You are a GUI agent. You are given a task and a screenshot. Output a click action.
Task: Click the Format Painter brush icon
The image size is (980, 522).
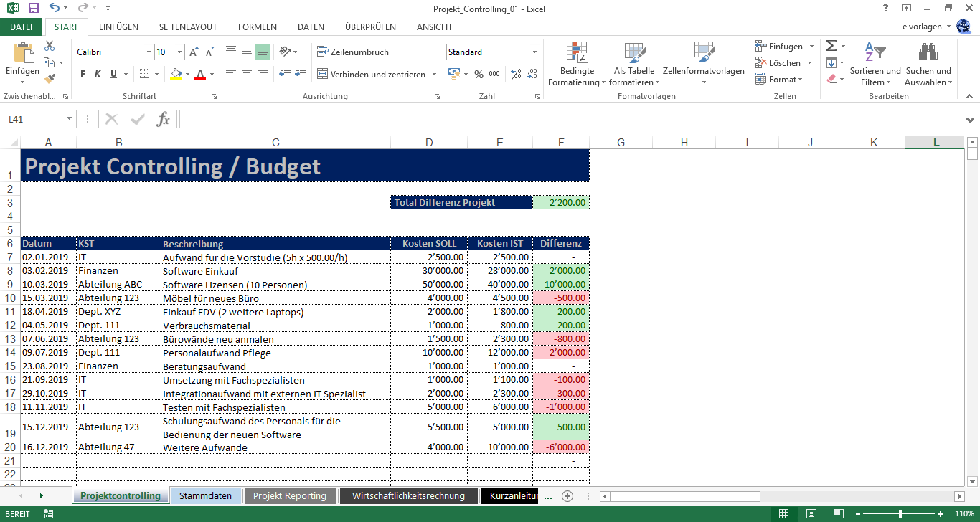[x=50, y=78]
